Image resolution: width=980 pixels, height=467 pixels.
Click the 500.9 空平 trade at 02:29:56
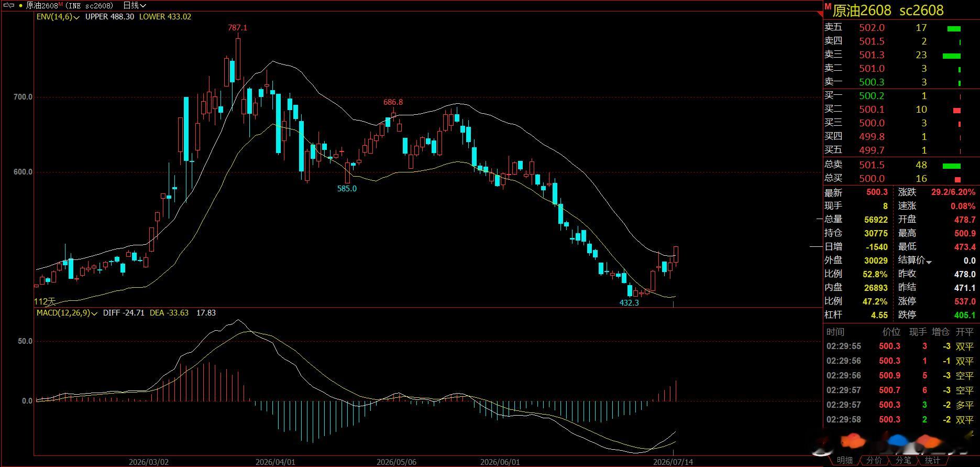[x=900, y=376]
